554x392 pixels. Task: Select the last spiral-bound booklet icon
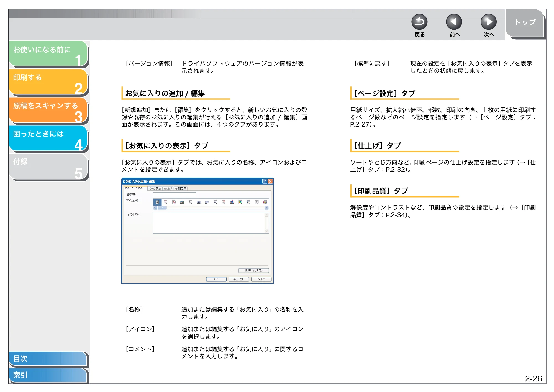coord(265,202)
